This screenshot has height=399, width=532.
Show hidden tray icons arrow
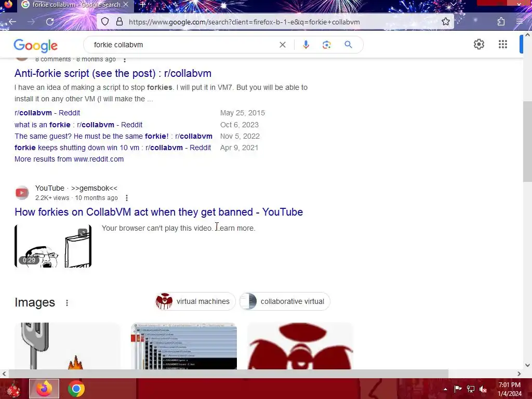tap(445, 389)
